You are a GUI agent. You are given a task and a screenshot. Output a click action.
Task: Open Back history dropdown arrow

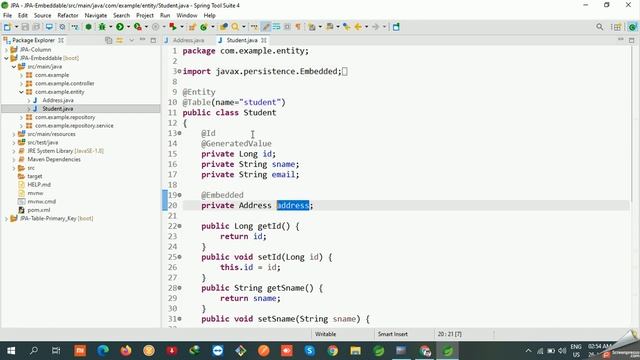(366, 27)
